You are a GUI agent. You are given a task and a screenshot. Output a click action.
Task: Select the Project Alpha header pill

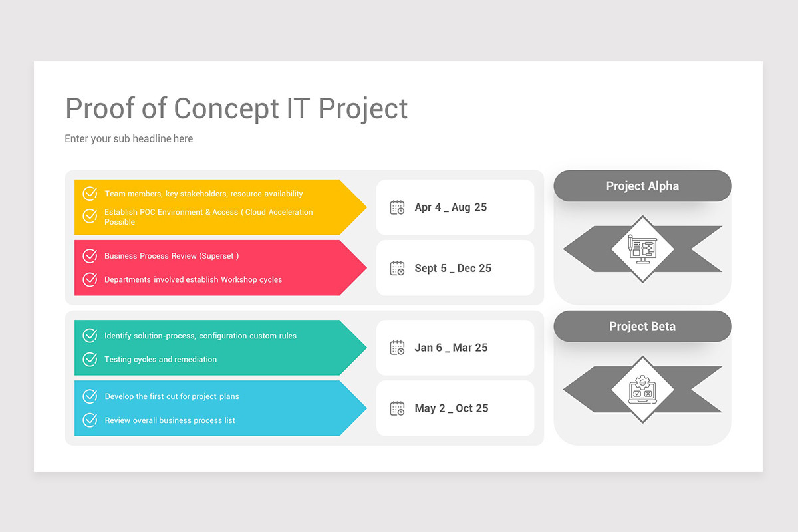642,186
